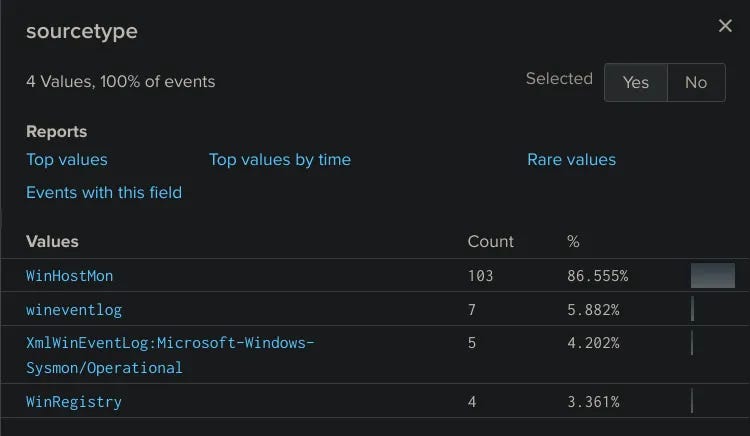Click the WinRegistry percentage bar
750x436 pixels.
692,401
